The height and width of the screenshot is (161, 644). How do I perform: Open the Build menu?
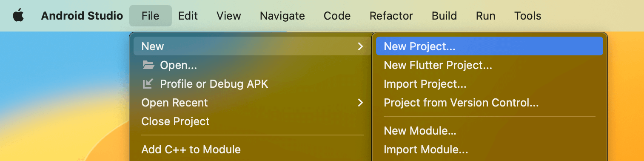(x=445, y=16)
